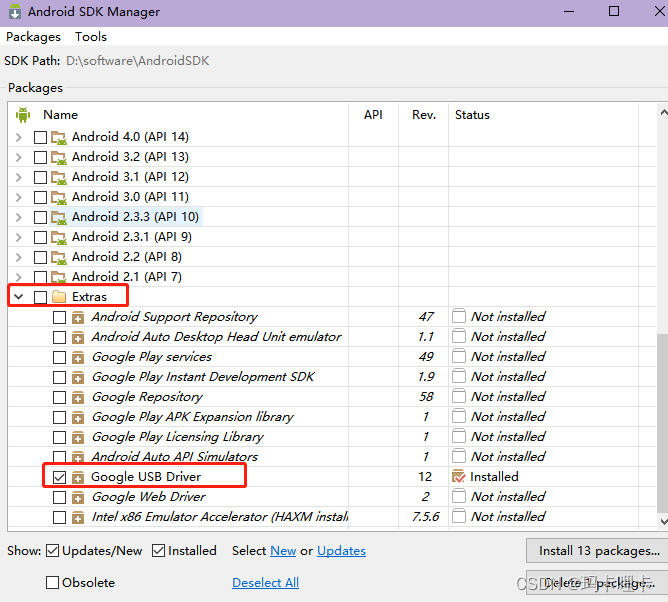This screenshot has width=668, height=602.
Task: Click the Google Play APK Expansion library package icon
Action: [x=78, y=418]
